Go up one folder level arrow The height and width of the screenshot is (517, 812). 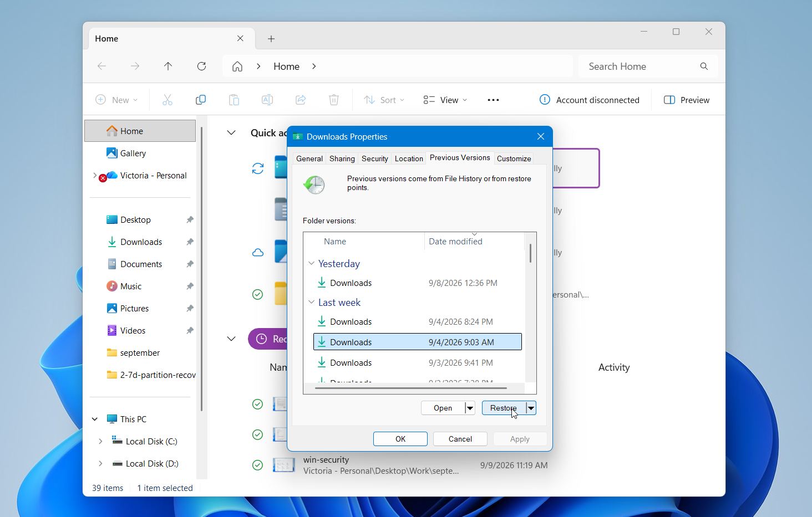click(168, 66)
